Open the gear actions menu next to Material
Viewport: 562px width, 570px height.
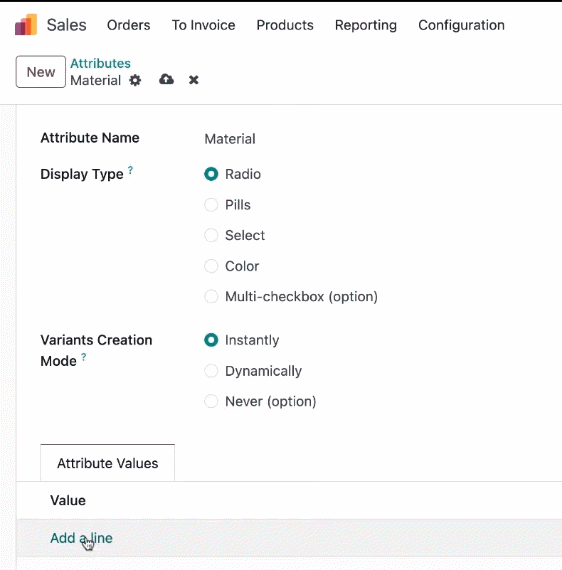(x=135, y=80)
